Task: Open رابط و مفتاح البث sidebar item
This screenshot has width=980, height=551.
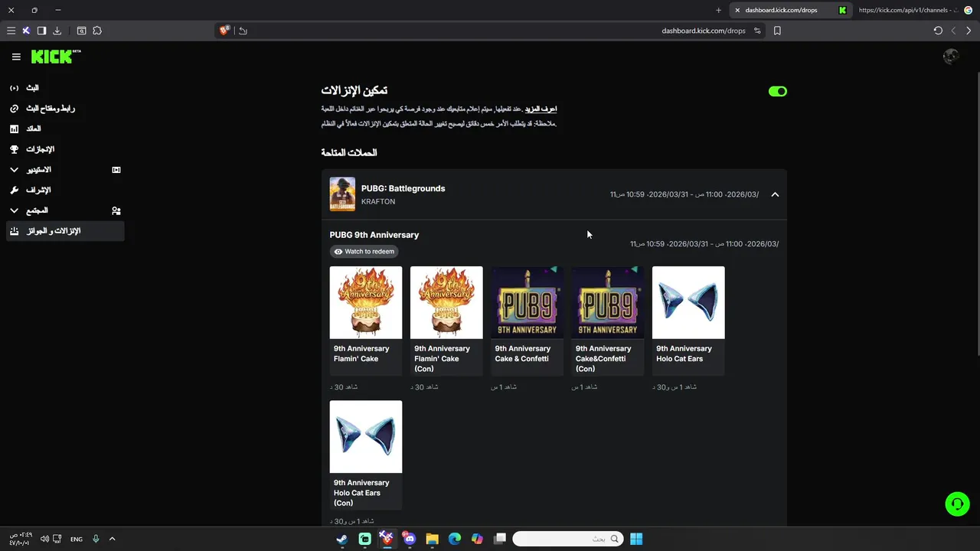Action: coord(65,108)
